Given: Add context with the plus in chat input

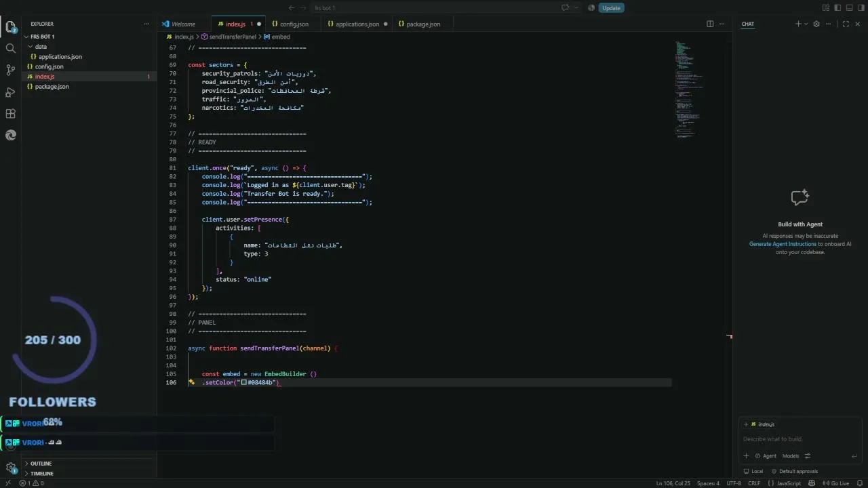Looking at the screenshot, I should point(747,456).
